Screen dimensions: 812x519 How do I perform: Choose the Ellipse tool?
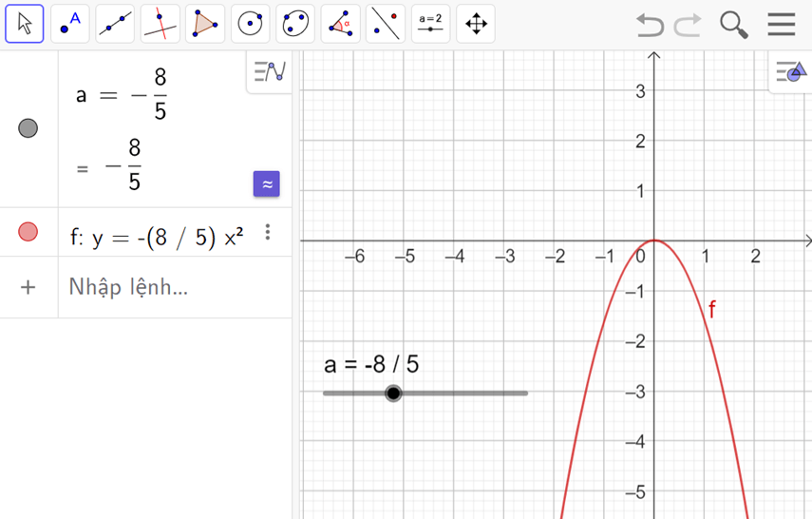coord(295,24)
